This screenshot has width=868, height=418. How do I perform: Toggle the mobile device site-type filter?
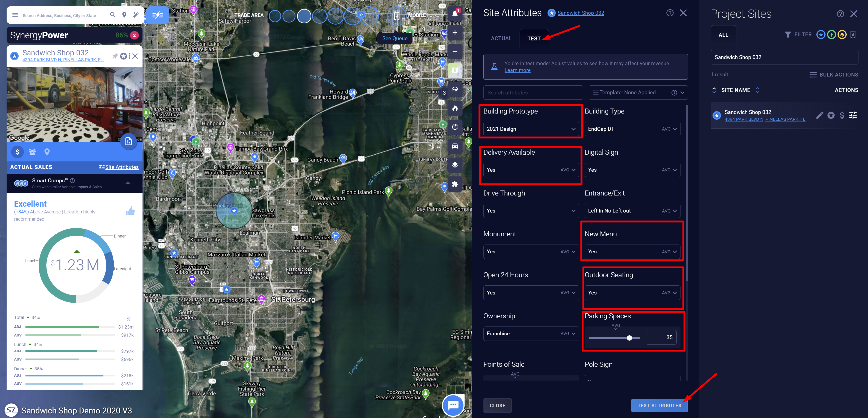point(853,35)
